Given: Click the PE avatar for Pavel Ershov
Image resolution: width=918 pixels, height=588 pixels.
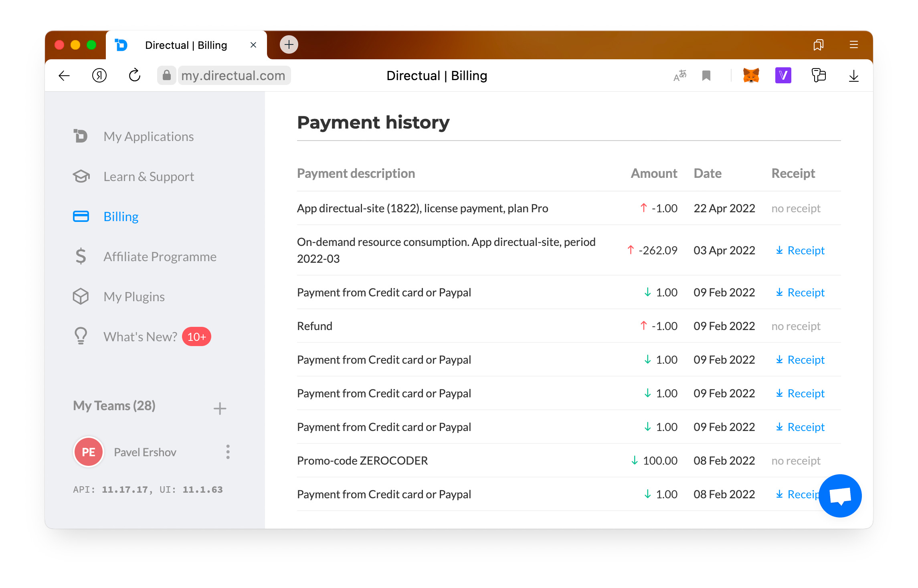Looking at the screenshot, I should click(89, 452).
